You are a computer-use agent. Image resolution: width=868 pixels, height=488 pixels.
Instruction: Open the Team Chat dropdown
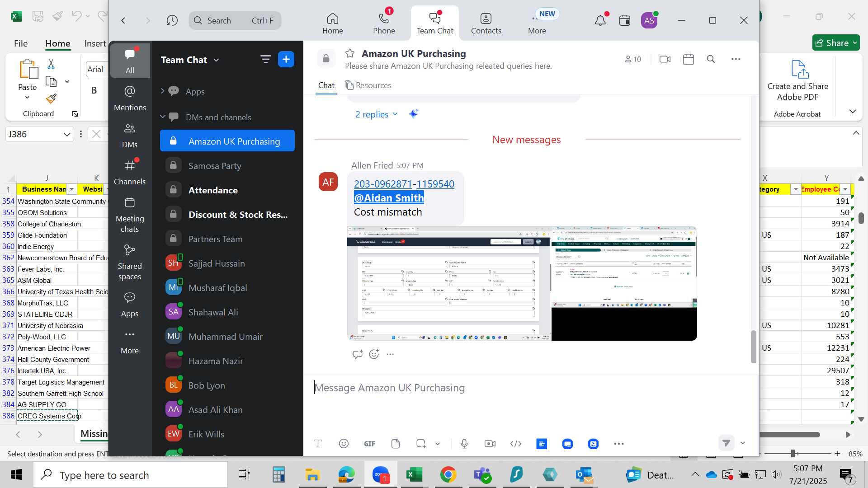[190, 60]
